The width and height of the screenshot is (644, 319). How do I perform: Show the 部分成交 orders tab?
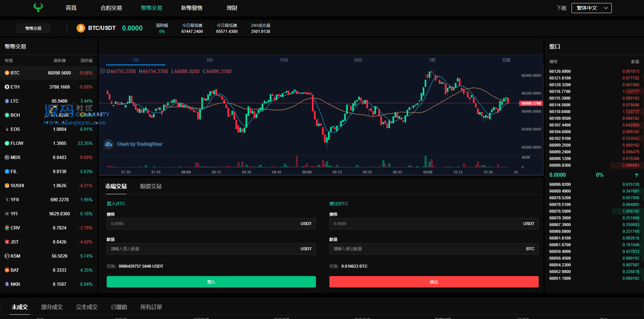(x=52, y=307)
